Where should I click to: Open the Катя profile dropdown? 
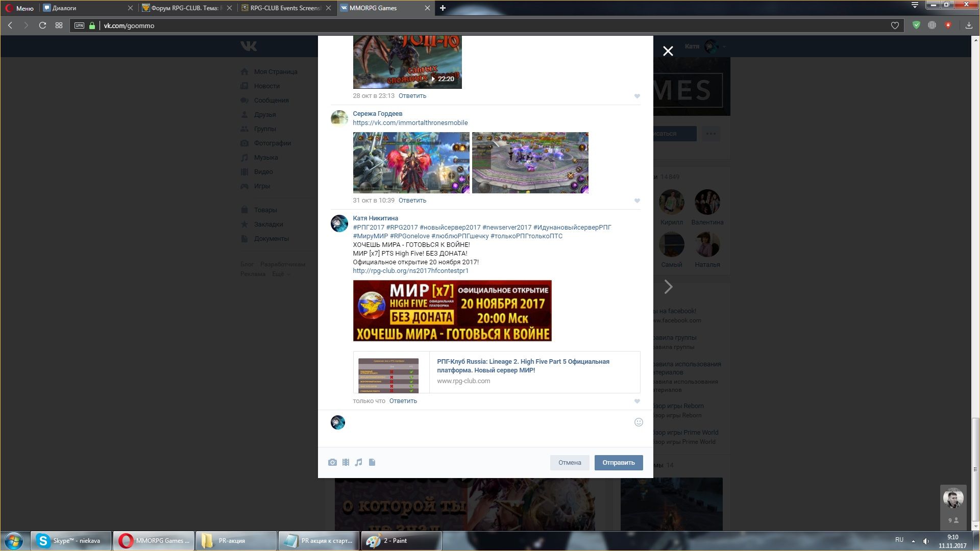(x=705, y=46)
